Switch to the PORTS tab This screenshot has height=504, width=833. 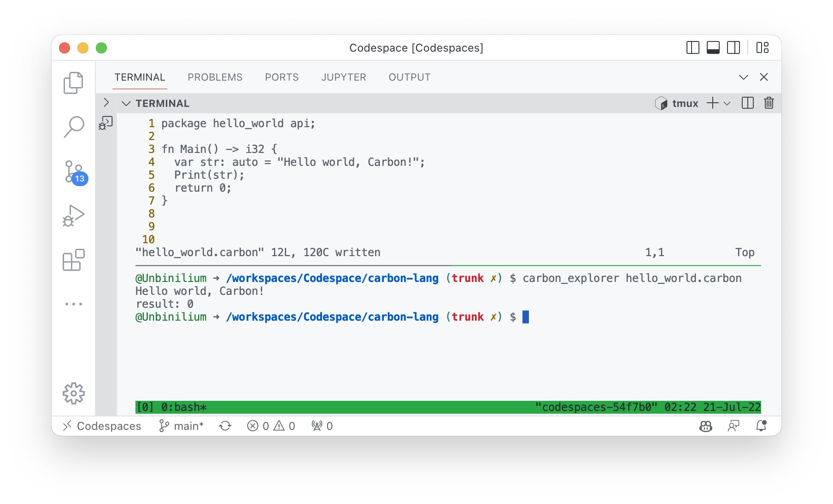tap(282, 77)
